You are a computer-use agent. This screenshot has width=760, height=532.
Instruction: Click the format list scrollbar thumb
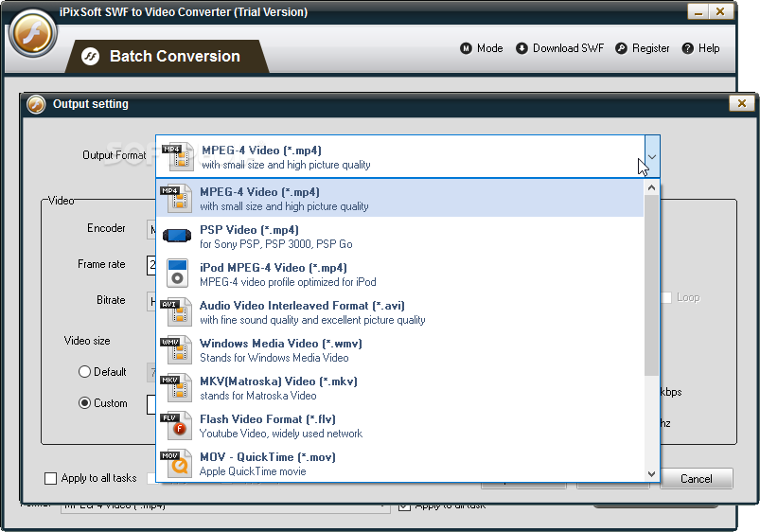(x=651, y=285)
